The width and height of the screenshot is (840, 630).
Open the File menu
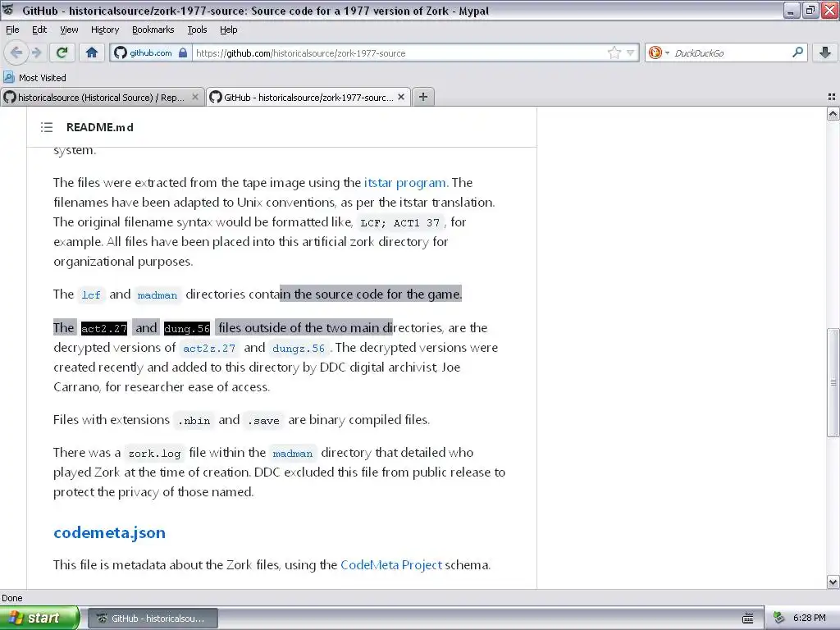click(x=12, y=30)
